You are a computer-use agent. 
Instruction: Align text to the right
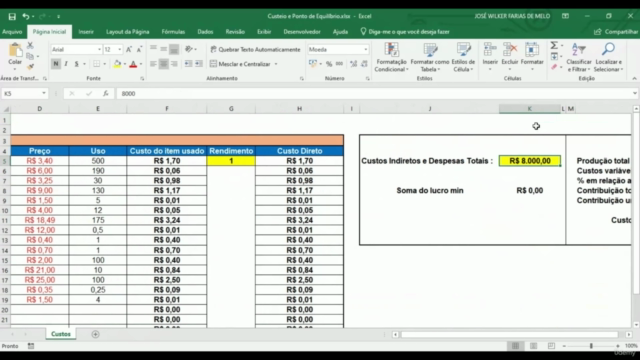pos(174,64)
